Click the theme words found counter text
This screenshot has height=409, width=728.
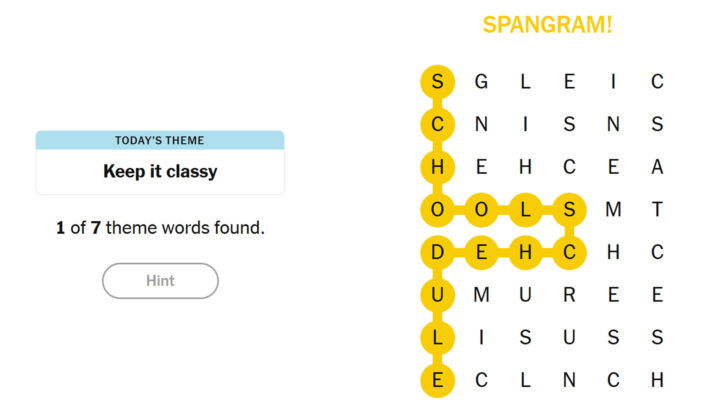[x=160, y=228]
